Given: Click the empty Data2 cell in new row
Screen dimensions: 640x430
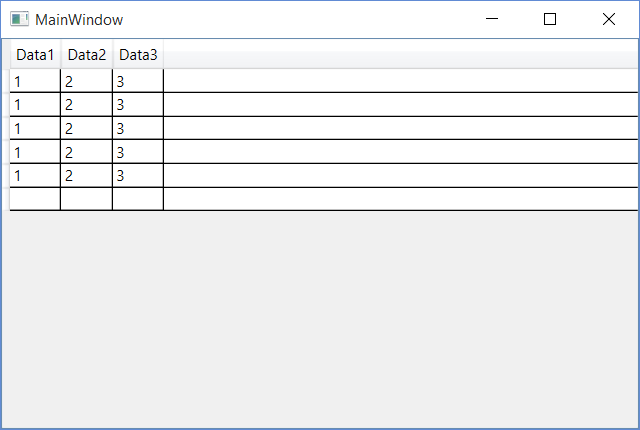Looking at the screenshot, I should pyautogui.click(x=87, y=199).
